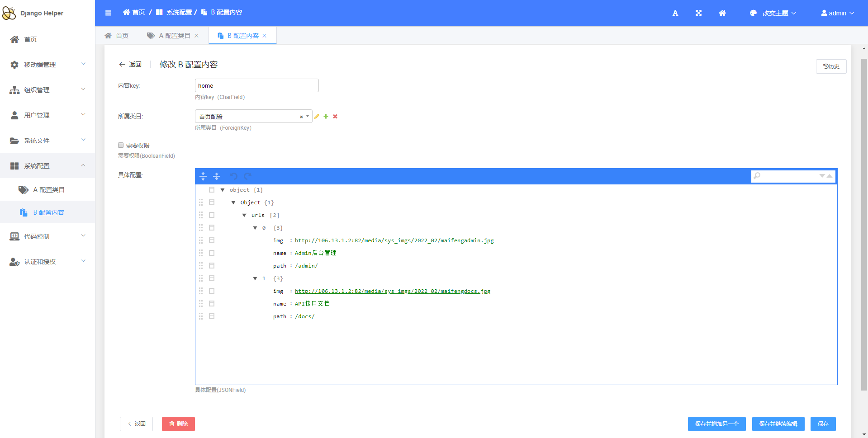
Task: Click the expand all fields icon in JSON editor
Action: click(x=203, y=176)
